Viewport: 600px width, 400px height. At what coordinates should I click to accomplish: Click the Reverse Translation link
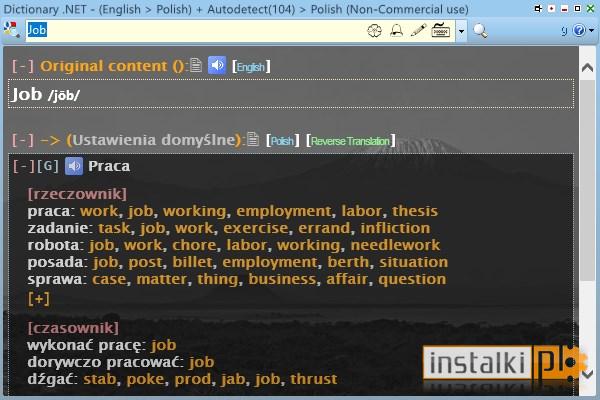351,141
